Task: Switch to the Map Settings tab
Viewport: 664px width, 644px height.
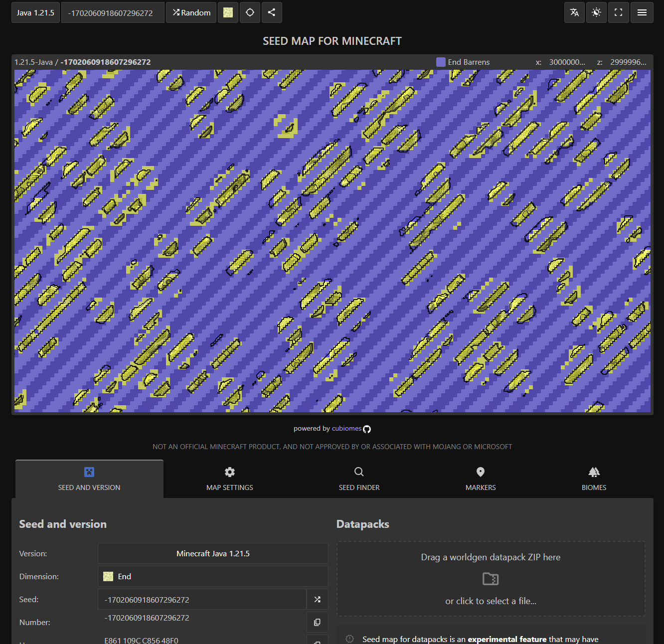Action: [229, 479]
